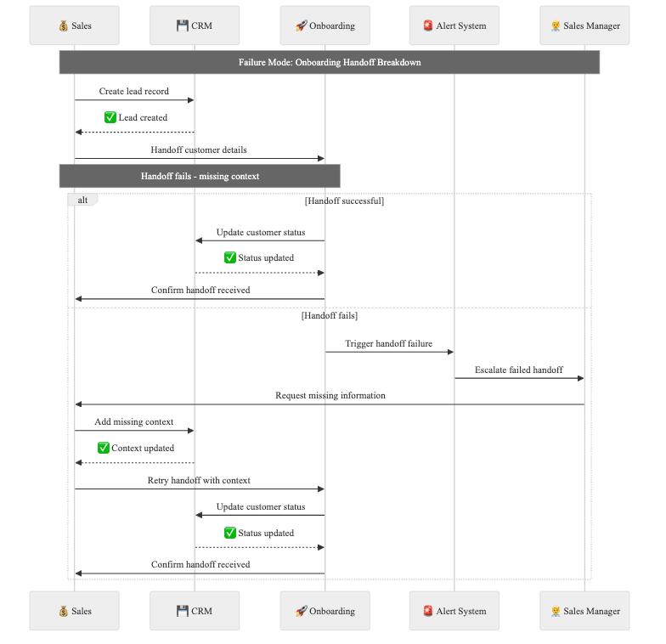Select the "Trigger handoff failure" message text
666x644 pixels.
[x=388, y=344]
